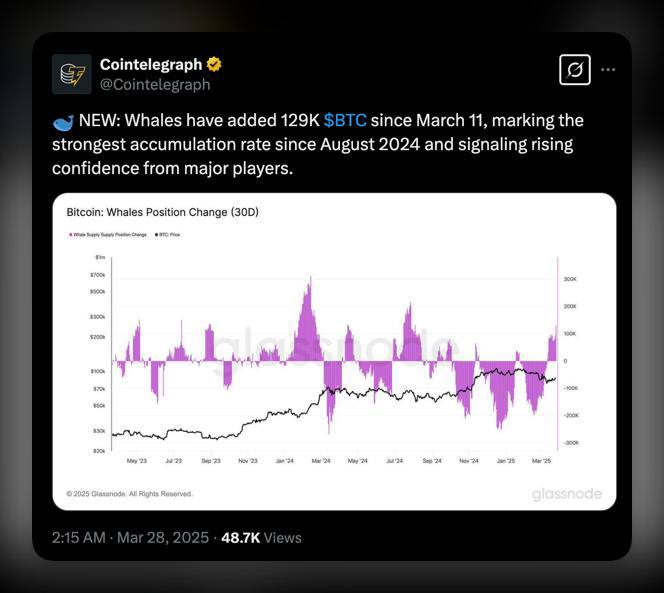Select the Jan '24 x-axis label
This screenshot has height=593, width=664.
tap(284, 461)
